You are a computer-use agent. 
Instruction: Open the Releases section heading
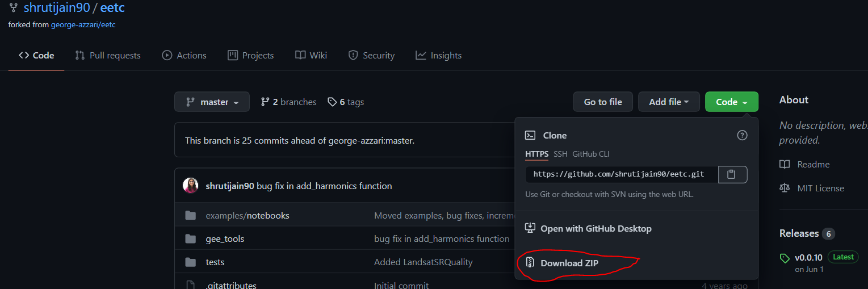(x=799, y=233)
